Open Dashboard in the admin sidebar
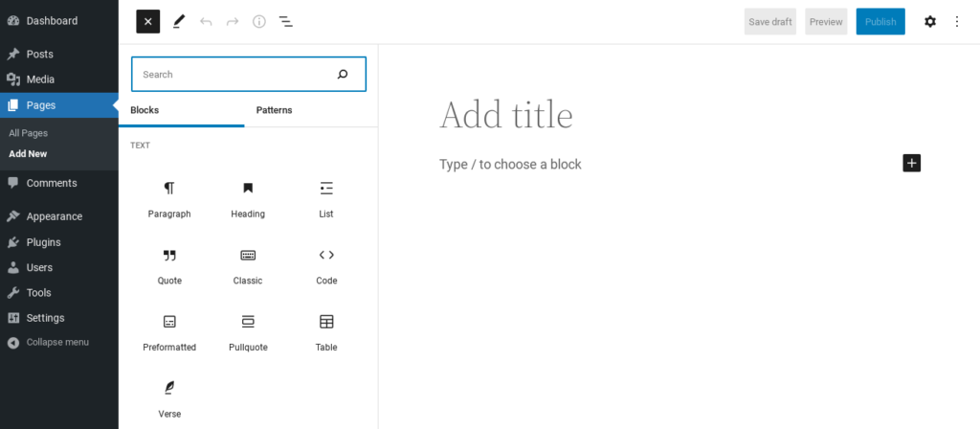 tap(59, 21)
